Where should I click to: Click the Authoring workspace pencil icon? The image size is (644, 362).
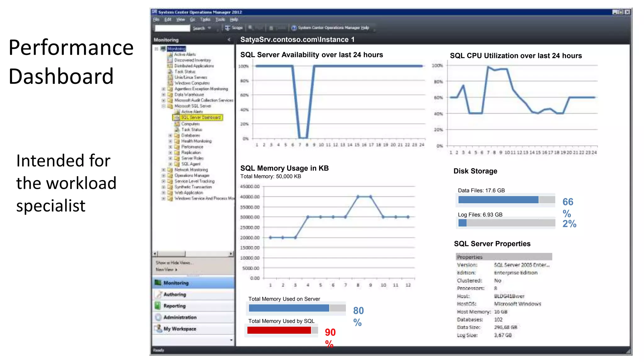[x=158, y=294]
